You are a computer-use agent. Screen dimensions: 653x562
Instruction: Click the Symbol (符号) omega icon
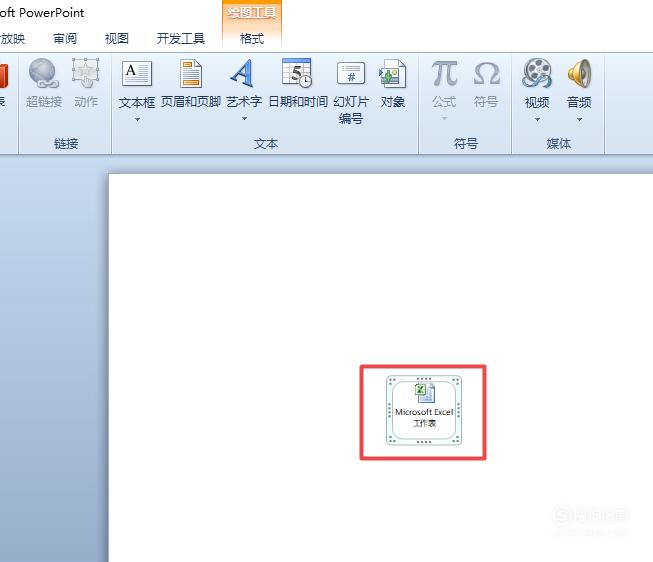point(486,73)
